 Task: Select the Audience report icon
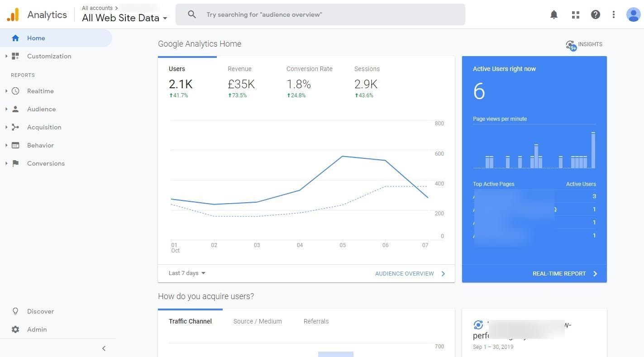[16, 109]
